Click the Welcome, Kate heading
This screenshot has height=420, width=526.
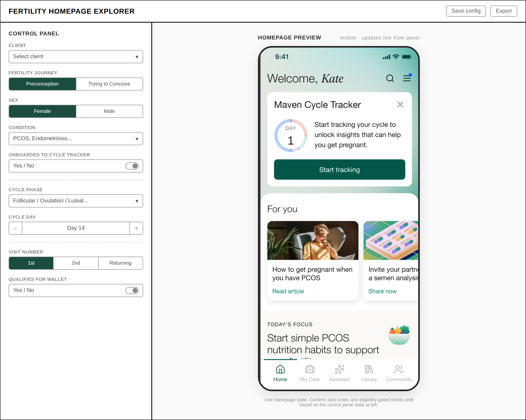click(305, 78)
